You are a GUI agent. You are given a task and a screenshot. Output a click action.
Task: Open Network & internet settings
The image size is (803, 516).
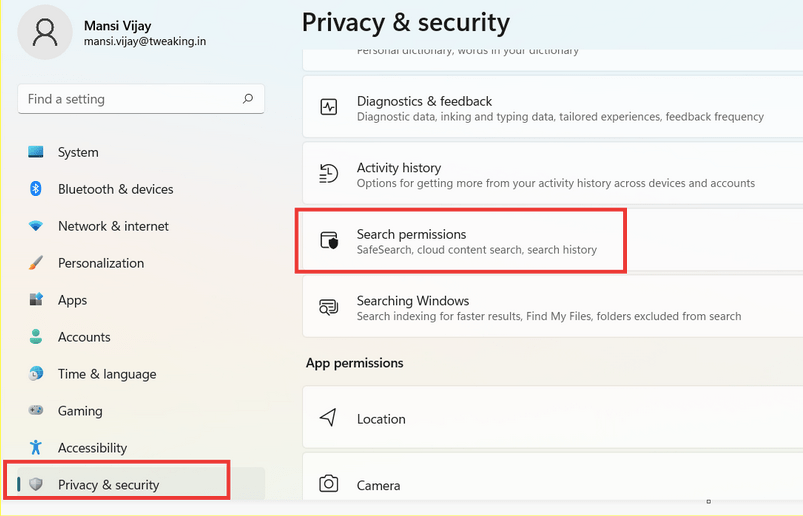pyautogui.click(x=141, y=226)
